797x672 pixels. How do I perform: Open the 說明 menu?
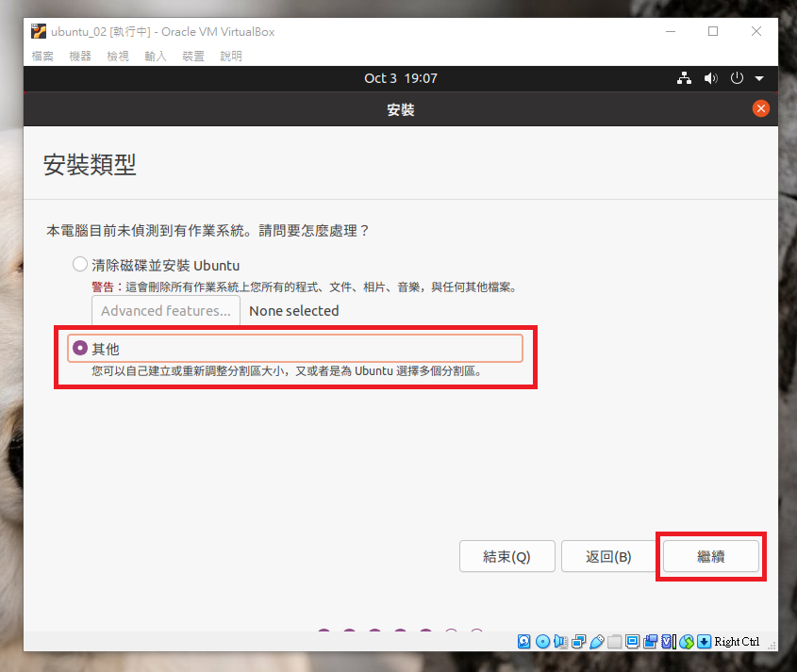point(231,56)
